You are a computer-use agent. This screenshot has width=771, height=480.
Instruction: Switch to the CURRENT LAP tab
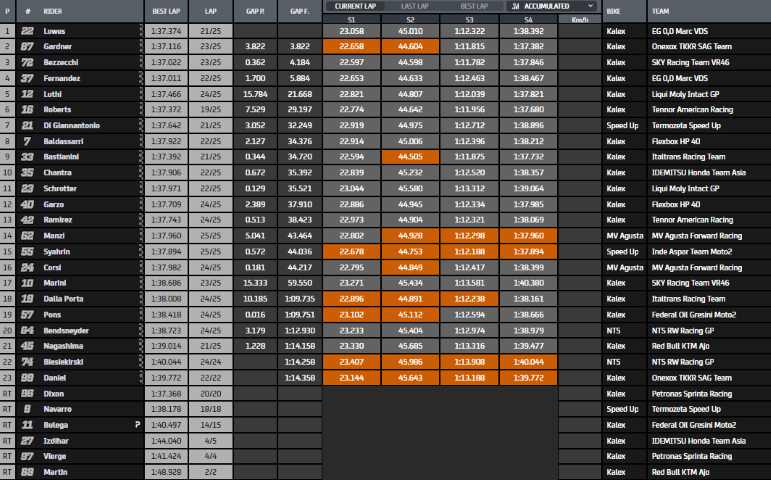[x=354, y=5]
